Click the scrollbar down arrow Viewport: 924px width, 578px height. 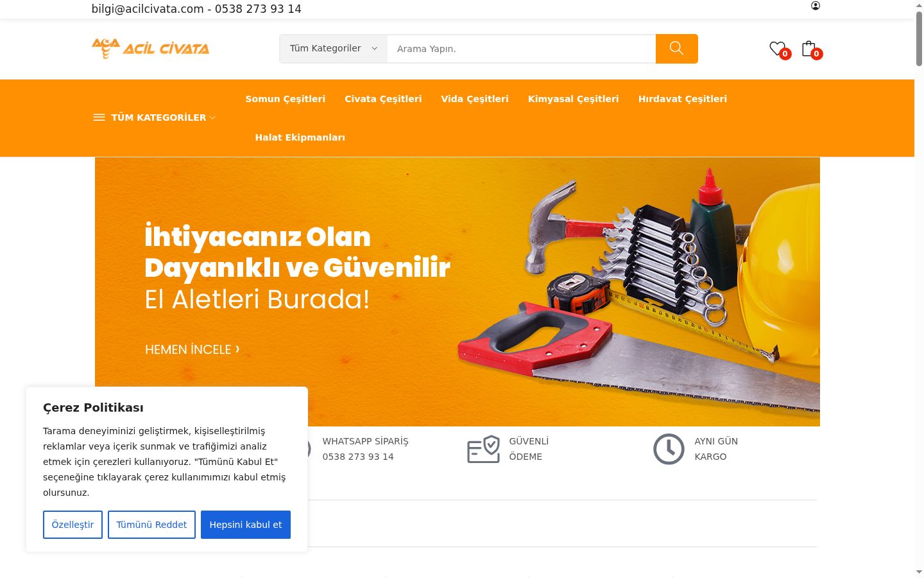click(919, 572)
